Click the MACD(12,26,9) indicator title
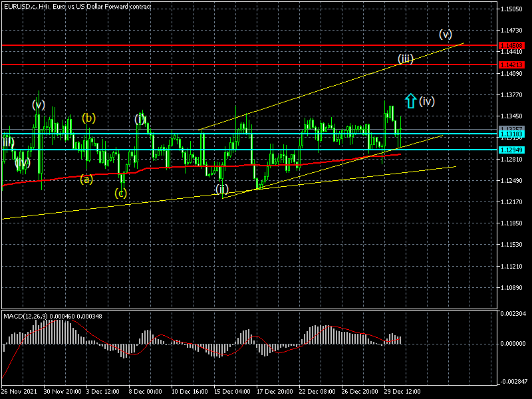 pos(25,317)
